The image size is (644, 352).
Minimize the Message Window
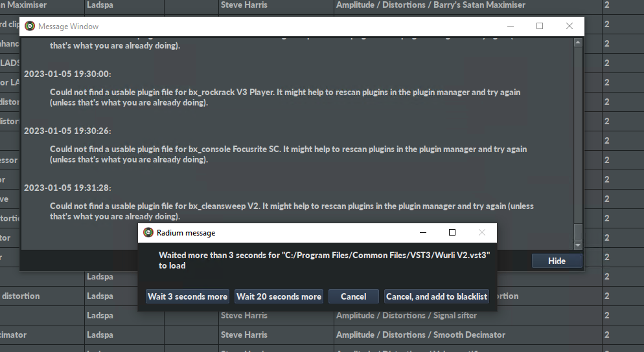click(510, 27)
